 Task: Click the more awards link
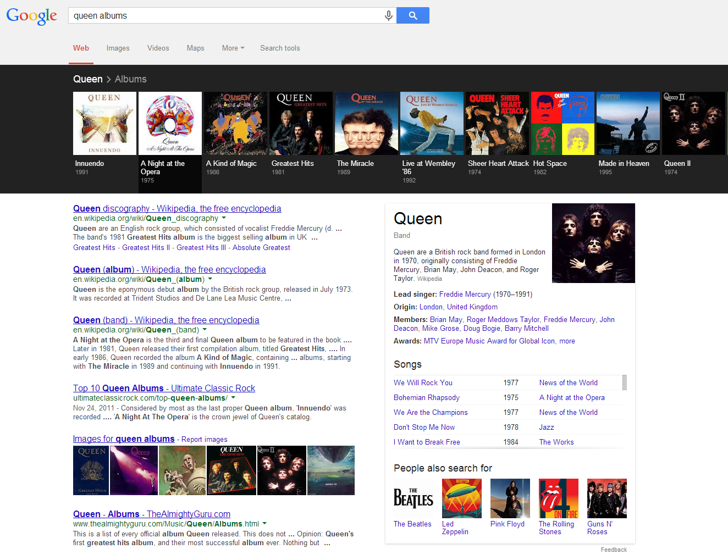pos(567,341)
